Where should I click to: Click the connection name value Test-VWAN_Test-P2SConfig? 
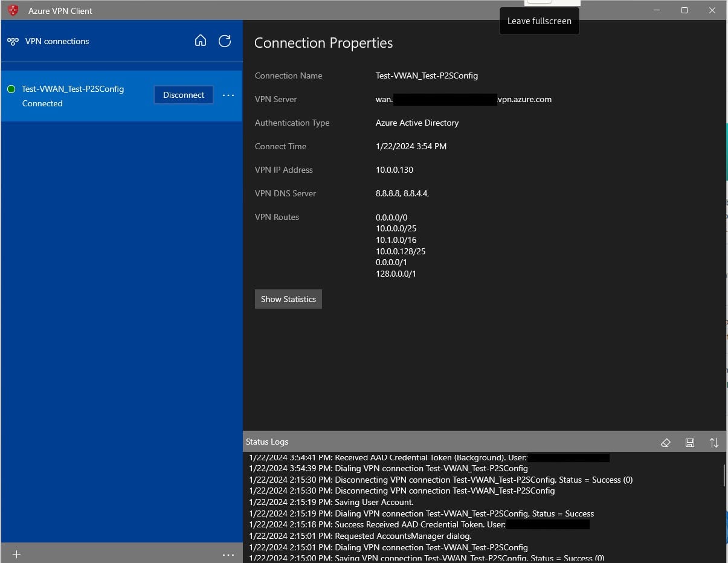[x=427, y=76]
